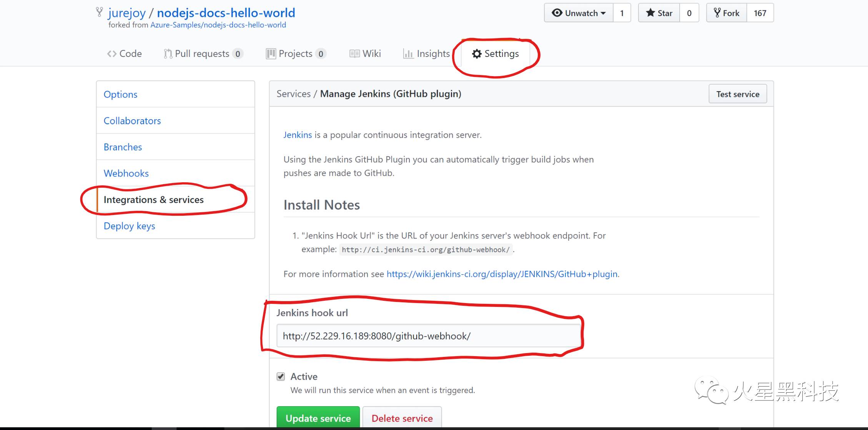Toggle the Active service checkbox
Screen dimensions: 868x430
281,376
